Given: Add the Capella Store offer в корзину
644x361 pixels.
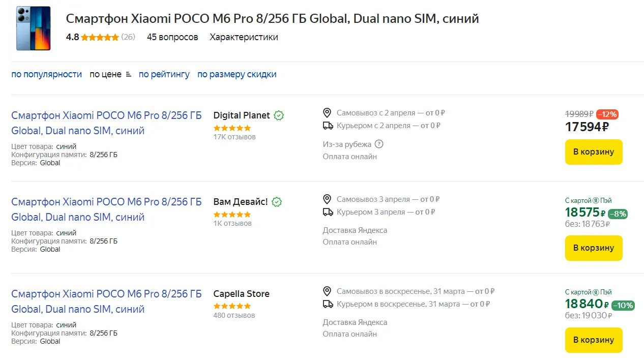Looking at the screenshot, I should click(593, 340).
